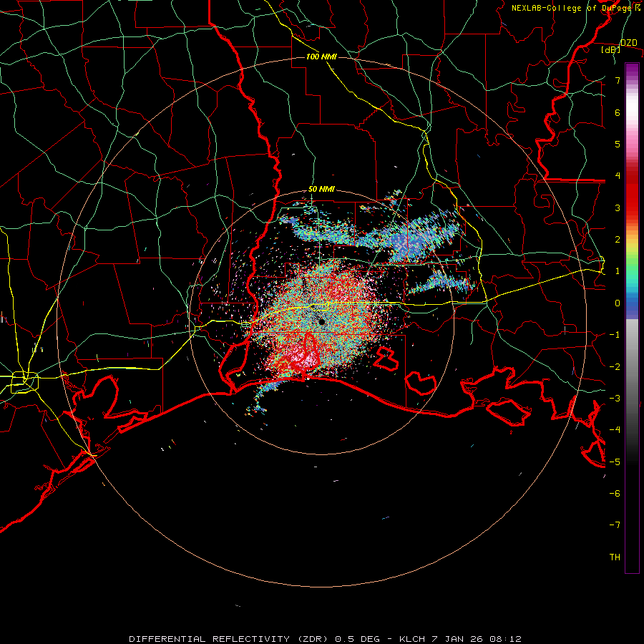644x644 pixels.
Task: Click the red band of the color bar
Action: tap(632, 193)
